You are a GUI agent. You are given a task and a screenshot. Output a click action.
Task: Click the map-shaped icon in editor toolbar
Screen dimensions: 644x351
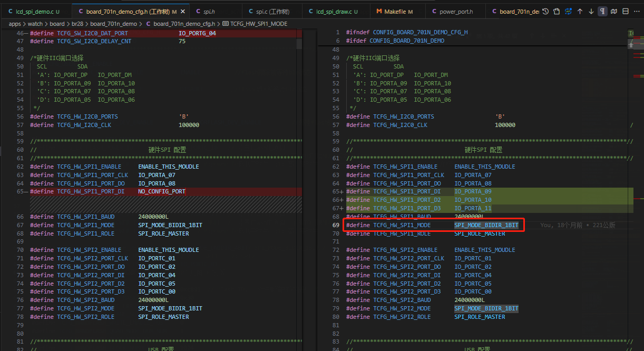[614, 11]
